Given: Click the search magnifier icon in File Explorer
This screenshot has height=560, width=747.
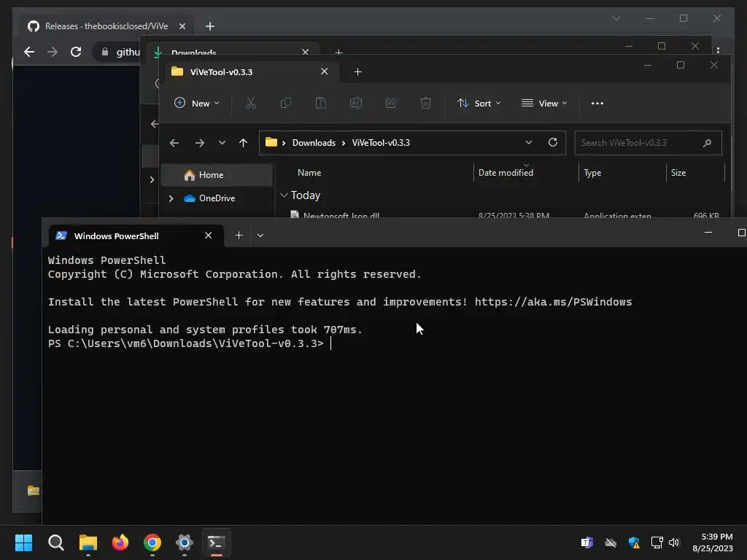Looking at the screenshot, I should pyautogui.click(x=707, y=143).
